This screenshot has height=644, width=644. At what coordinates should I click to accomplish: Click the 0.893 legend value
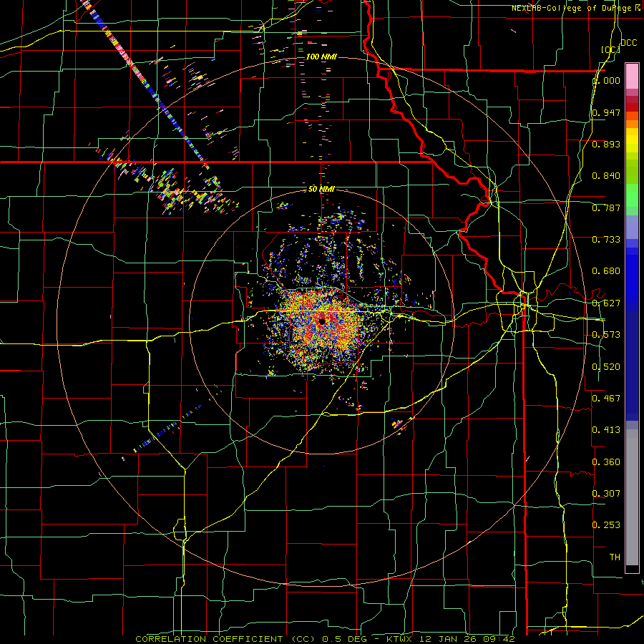click(x=606, y=144)
